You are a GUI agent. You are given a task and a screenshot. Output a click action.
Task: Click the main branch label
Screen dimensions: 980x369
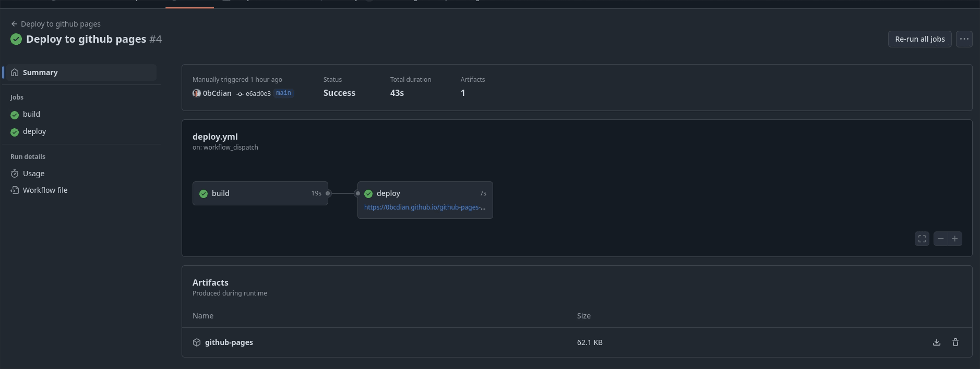click(283, 93)
